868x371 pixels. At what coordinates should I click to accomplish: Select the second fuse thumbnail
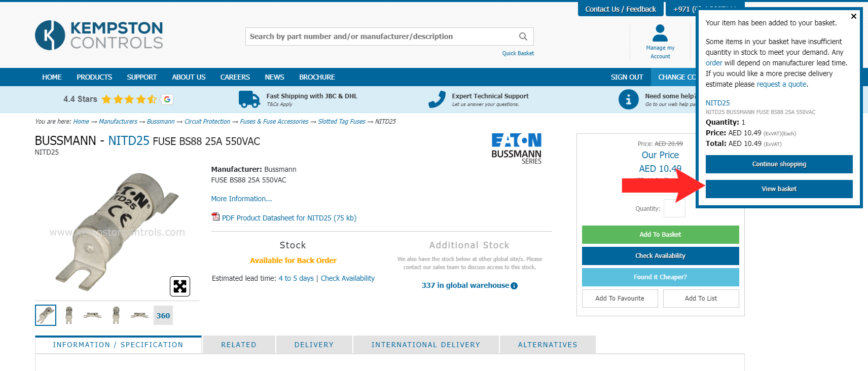pyautogui.click(x=69, y=315)
